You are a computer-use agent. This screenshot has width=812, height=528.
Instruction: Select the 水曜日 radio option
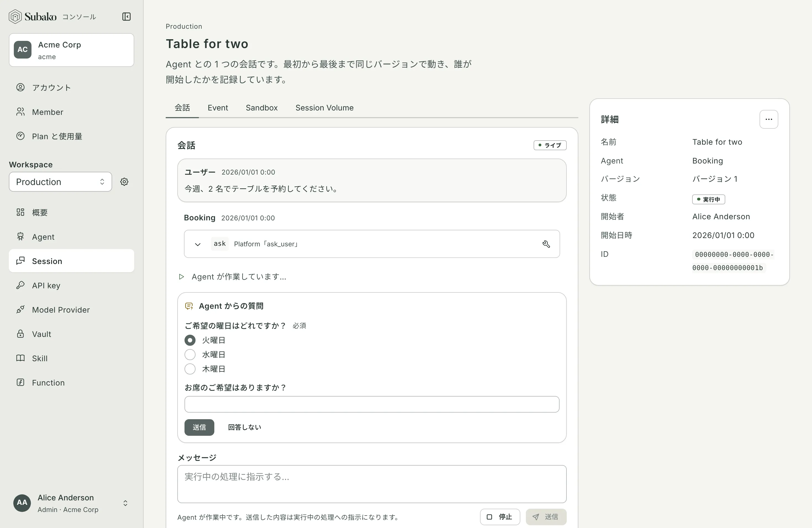point(190,354)
